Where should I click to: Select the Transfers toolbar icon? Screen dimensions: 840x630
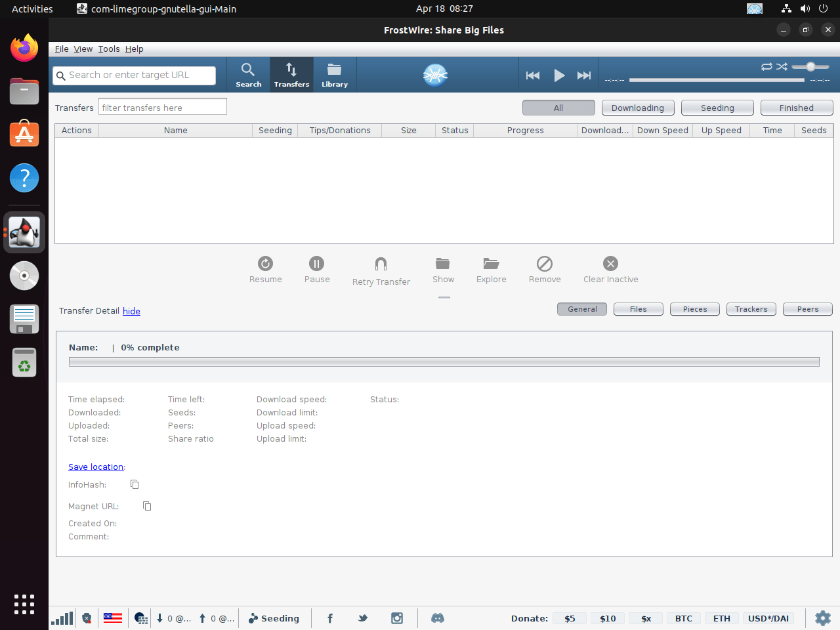coord(291,75)
